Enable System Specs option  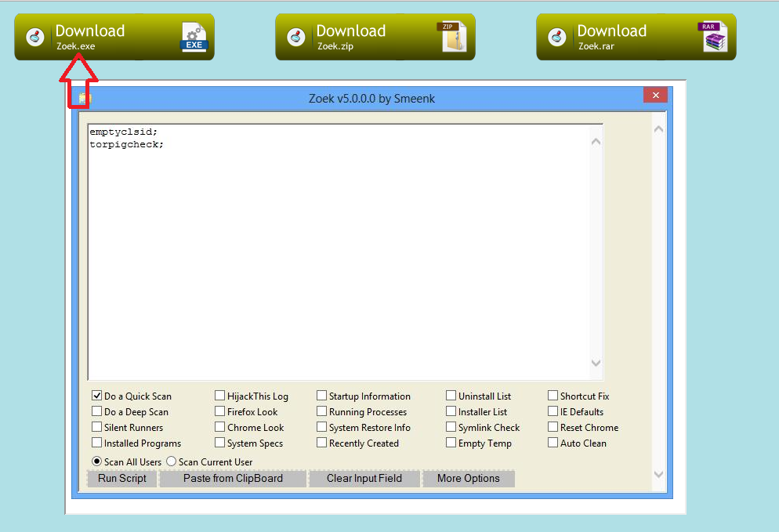tap(219, 443)
